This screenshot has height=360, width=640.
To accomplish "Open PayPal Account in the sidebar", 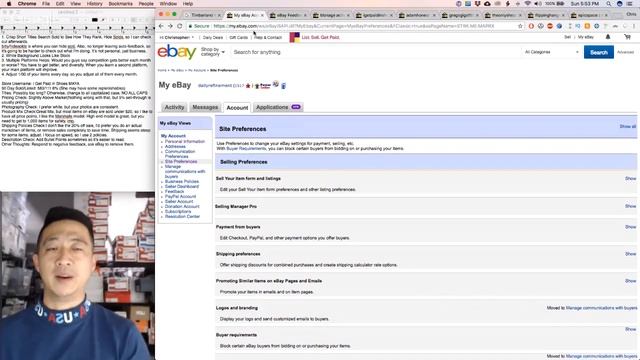I will (180, 196).
